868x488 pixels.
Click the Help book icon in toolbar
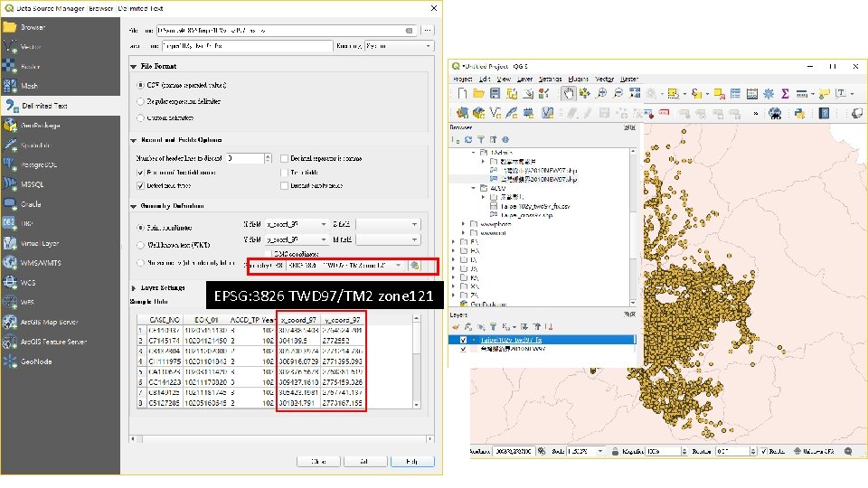pos(825,114)
